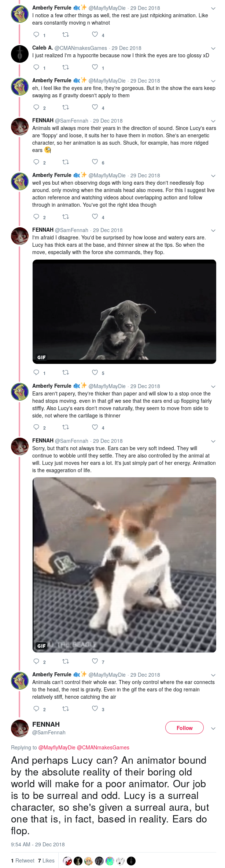225x868 pixels.
Task: Reply to Amberly's 'Ears aren't papery' tweet
Action: 36,427
